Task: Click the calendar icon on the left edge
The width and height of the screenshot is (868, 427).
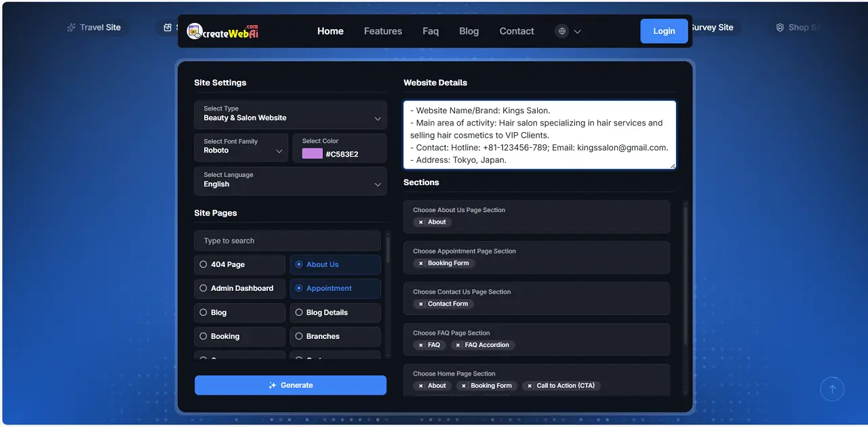Action: coord(167,27)
